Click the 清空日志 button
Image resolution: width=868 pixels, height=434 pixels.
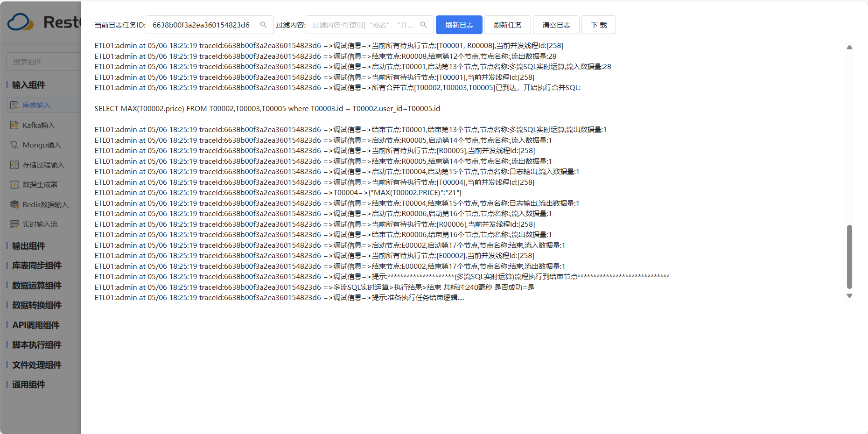[556, 25]
